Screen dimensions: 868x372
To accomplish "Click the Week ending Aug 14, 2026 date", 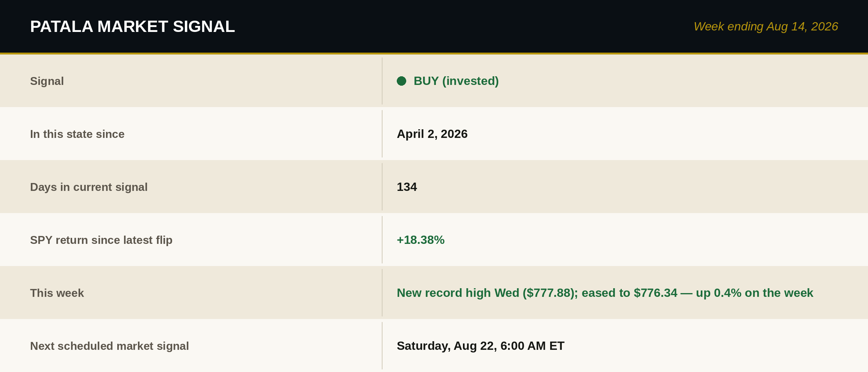I will click(x=766, y=26).
